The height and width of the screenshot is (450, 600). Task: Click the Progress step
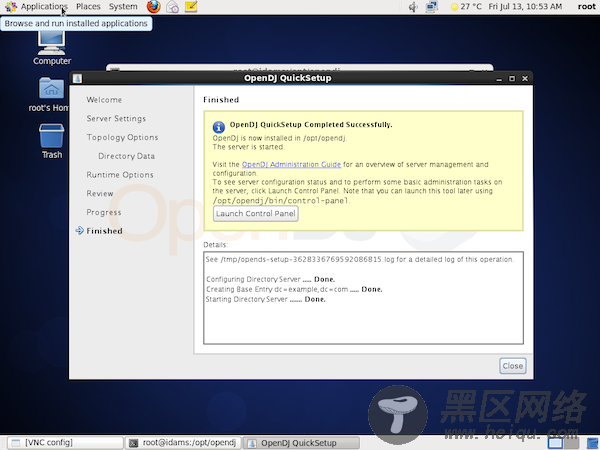point(104,212)
